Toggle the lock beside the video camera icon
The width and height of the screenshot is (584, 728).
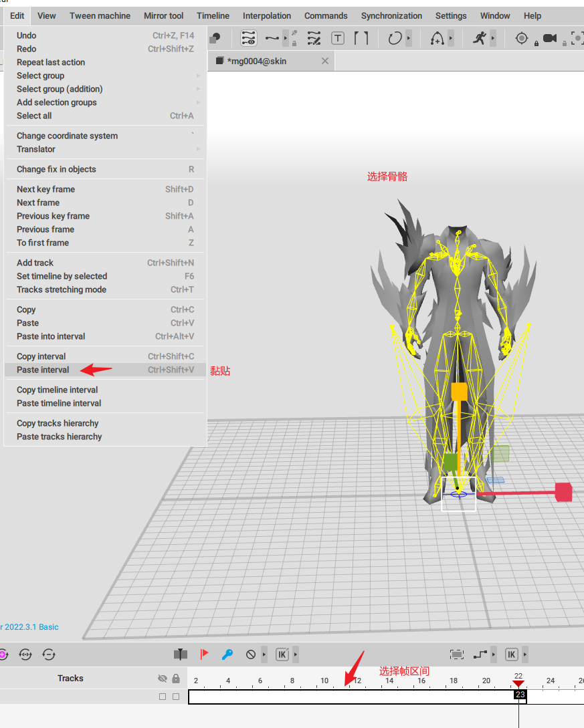coord(565,43)
